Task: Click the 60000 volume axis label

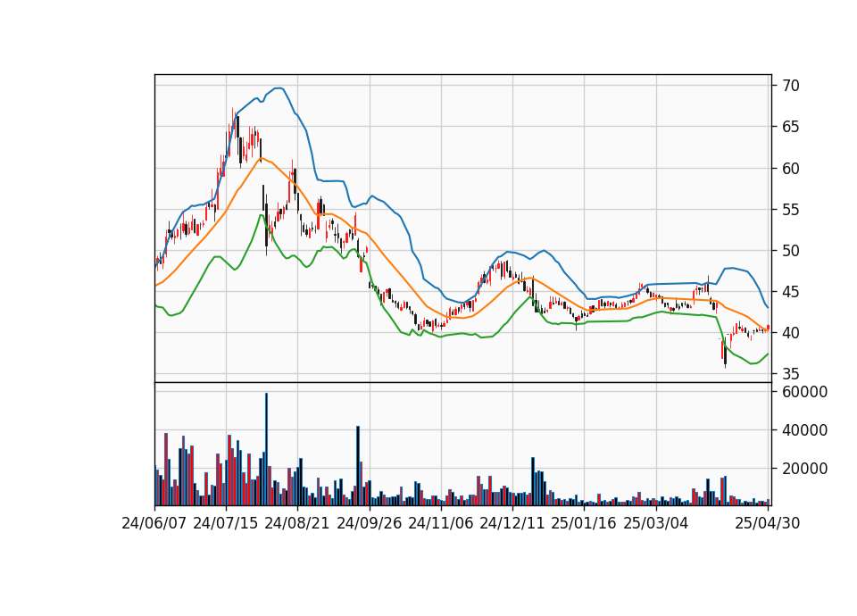Action: tap(804, 392)
